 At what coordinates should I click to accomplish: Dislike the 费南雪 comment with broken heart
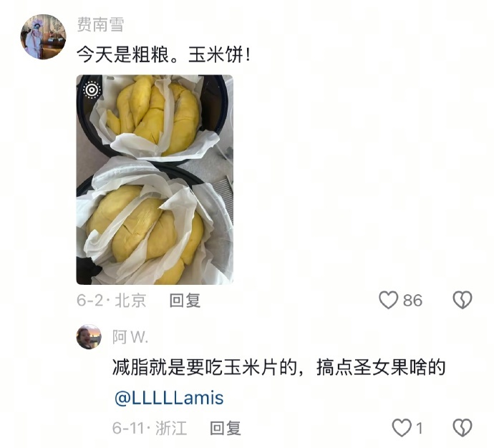(x=462, y=300)
